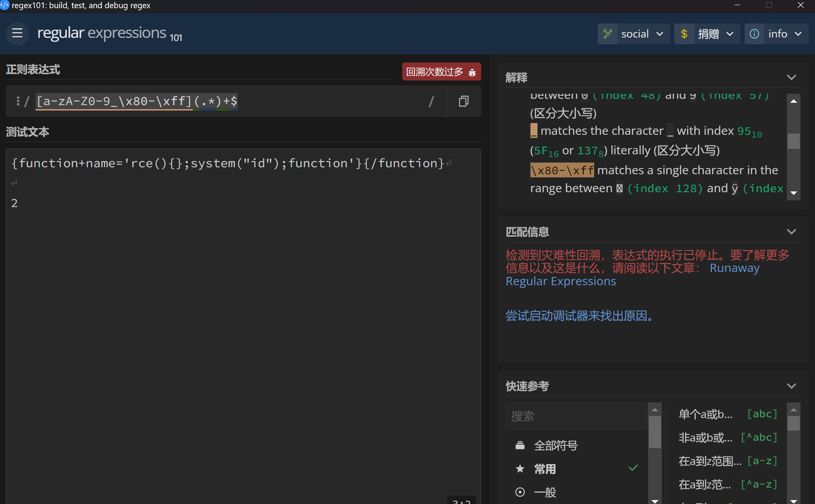Viewport: 815px width, 504px height.
Task: Collapse the 匹配信息 match information panel
Action: pos(791,232)
